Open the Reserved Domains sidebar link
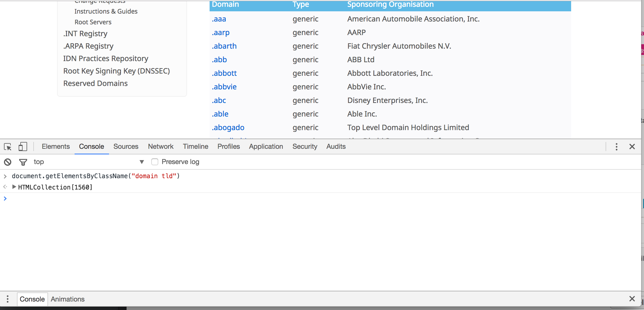Screen dimensions: 644x310 pos(95,83)
